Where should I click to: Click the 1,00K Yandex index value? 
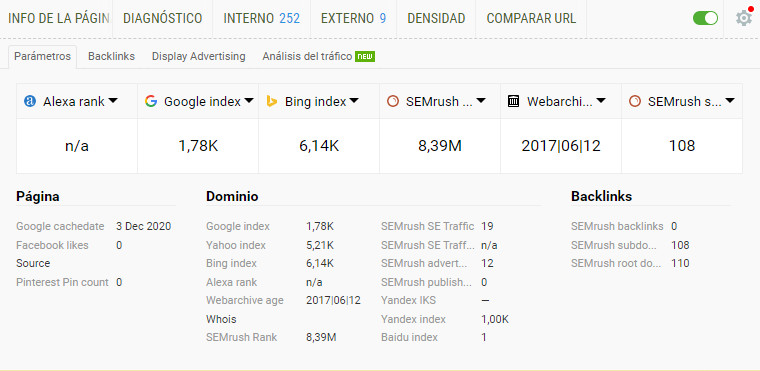click(x=495, y=319)
